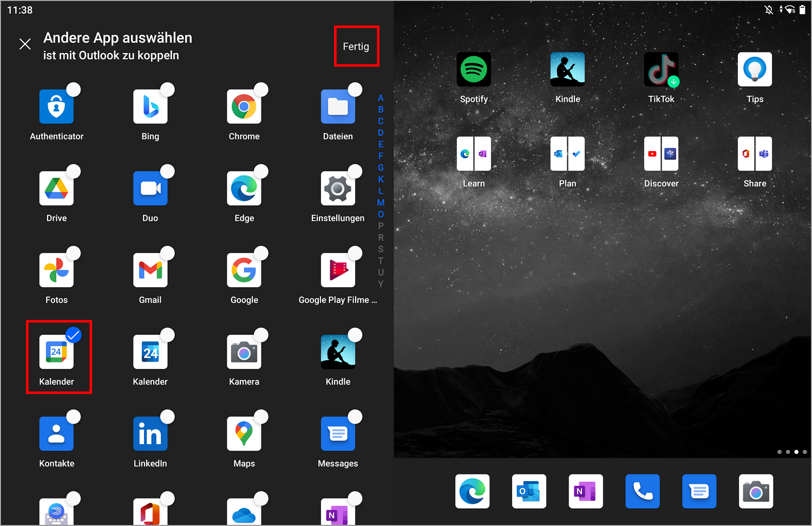Open the Tips app on home screen
The width and height of the screenshot is (812, 526).
coord(755,69)
